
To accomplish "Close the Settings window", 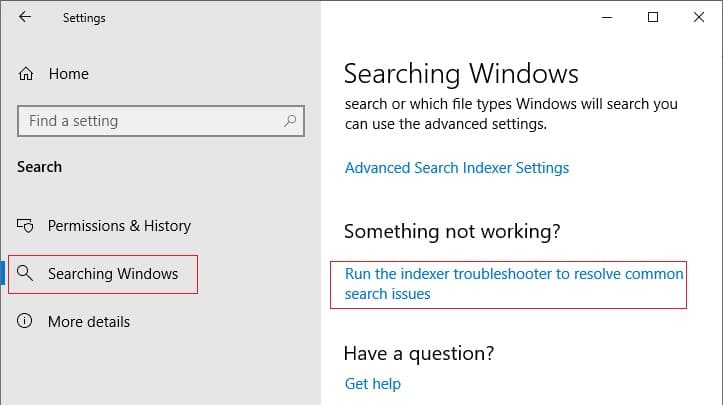I will click(699, 18).
